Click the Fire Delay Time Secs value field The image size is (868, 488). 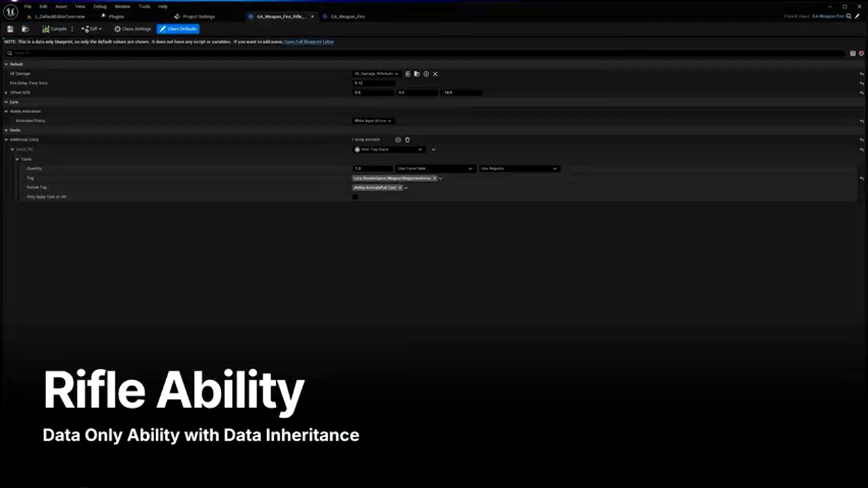[x=374, y=83]
